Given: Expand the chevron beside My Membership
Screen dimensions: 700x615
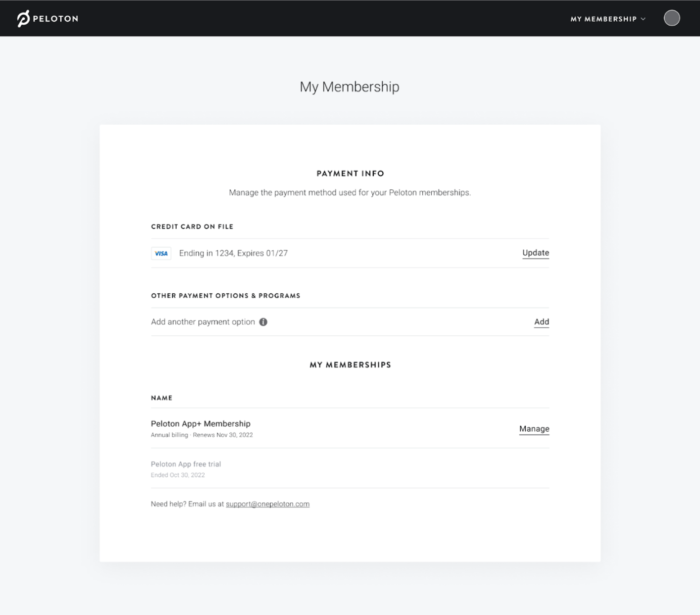Looking at the screenshot, I should [643, 19].
